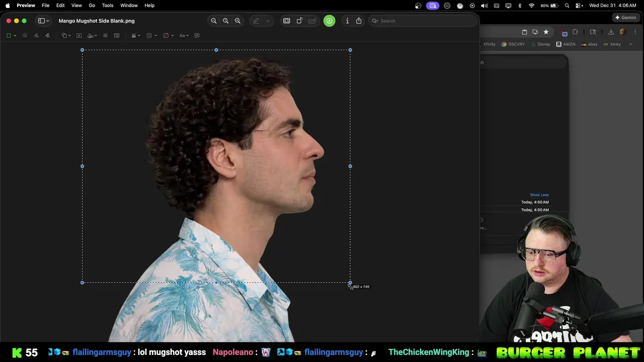
Task: Click the top-right selection corner handle
Action: pyautogui.click(x=350, y=50)
